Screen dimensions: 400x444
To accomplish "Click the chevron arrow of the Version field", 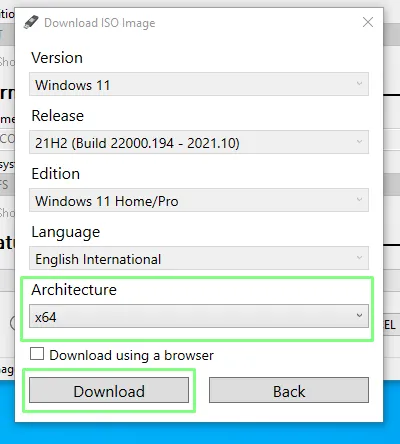I will [359, 83].
